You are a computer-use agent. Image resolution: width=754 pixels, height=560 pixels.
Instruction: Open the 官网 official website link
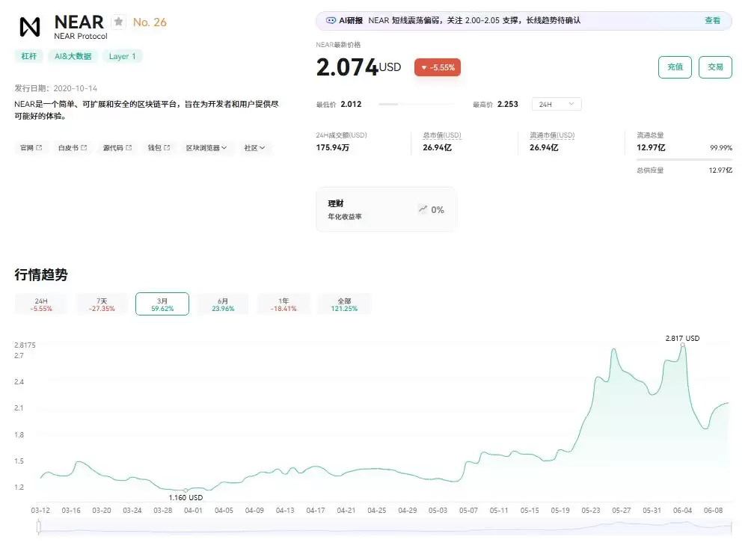point(31,147)
